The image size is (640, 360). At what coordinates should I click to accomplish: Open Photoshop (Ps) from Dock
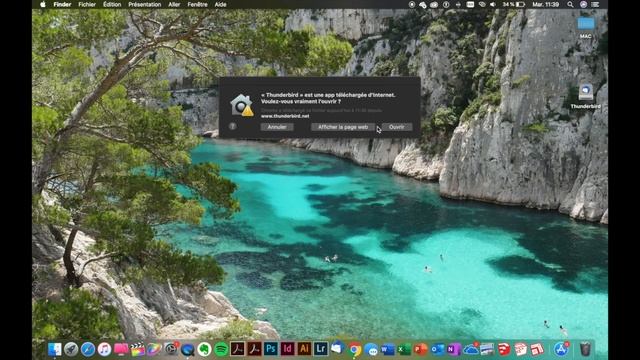(271, 349)
